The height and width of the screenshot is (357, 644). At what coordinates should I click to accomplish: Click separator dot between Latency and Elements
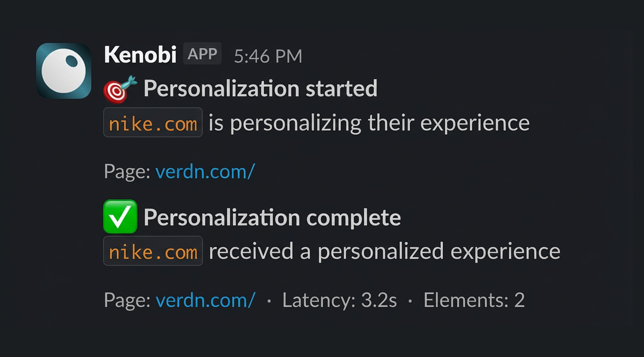pyautogui.click(x=410, y=301)
